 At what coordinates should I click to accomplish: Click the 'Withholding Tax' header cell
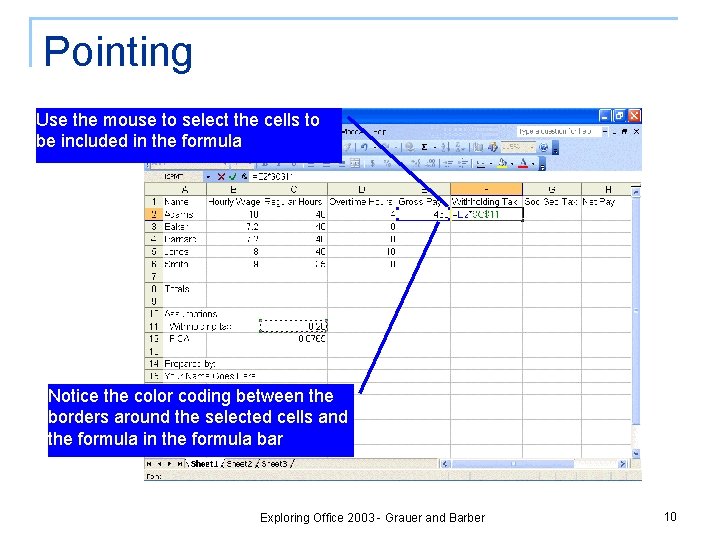[x=486, y=202]
